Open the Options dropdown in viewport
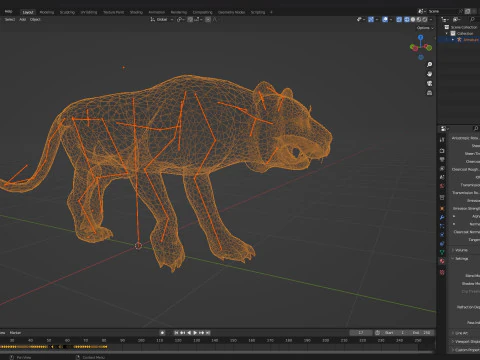The width and height of the screenshot is (480, 360). 425,28
